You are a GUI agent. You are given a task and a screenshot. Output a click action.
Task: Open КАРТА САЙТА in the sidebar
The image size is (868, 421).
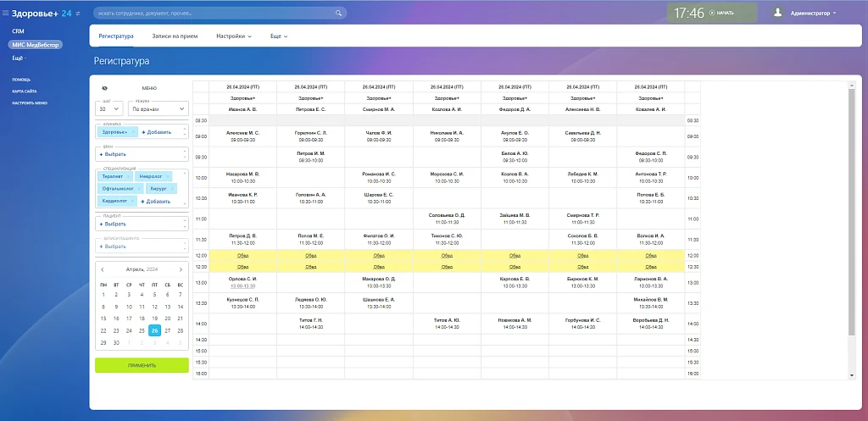click(25, 91)
